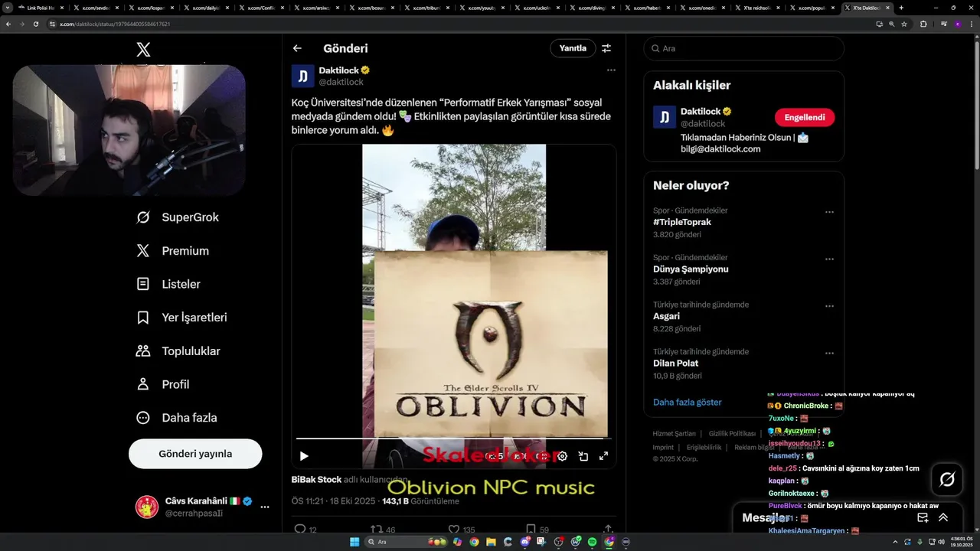The image size is (980, 551).
Task: Go back in browser history
Action: (x=8, y=24)
